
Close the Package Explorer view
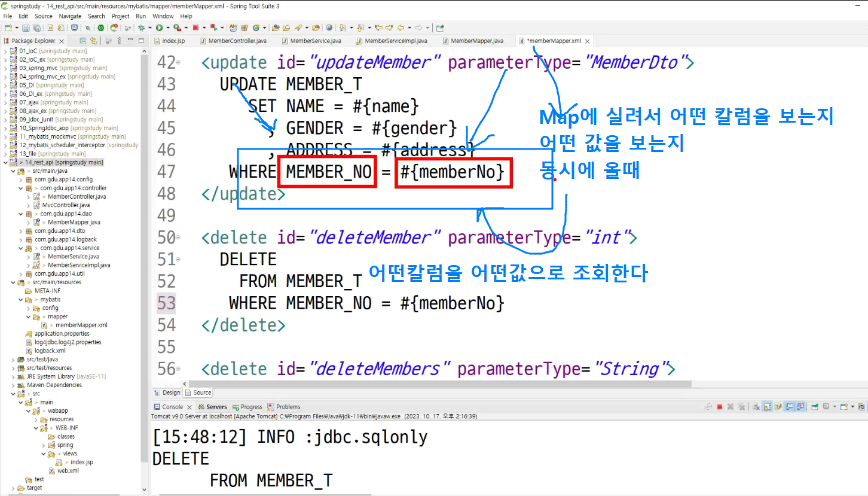click(x=61, y=41)
